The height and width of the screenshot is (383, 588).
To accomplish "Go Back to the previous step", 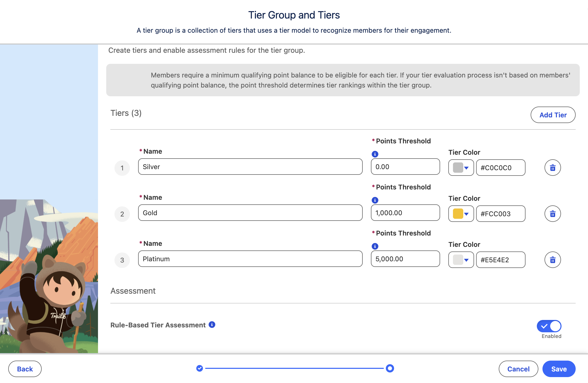I will [x=25, y=369].
